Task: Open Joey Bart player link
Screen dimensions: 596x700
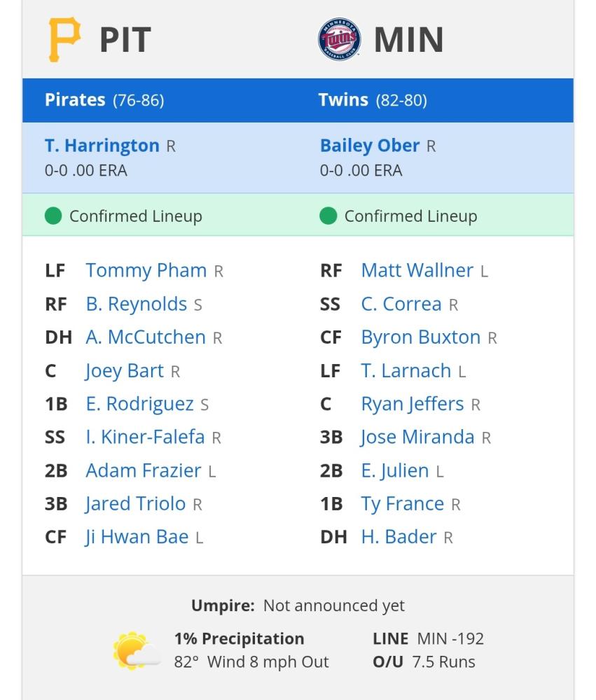Action: tap(125, 370)
